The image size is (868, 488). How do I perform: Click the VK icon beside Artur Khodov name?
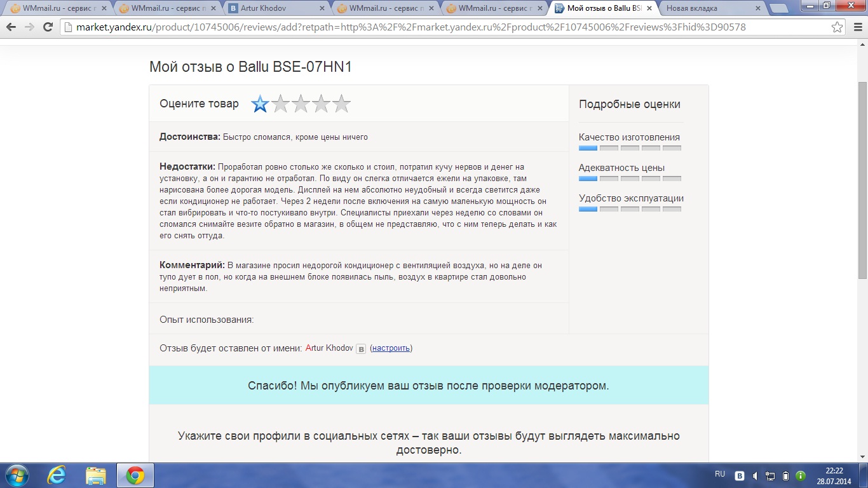click(361, 349)
